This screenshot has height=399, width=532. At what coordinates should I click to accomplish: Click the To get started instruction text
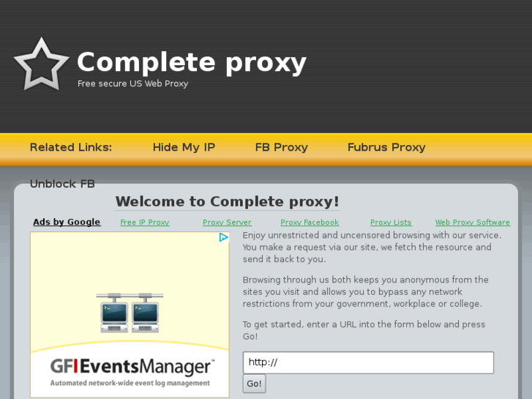click(364, 330)
